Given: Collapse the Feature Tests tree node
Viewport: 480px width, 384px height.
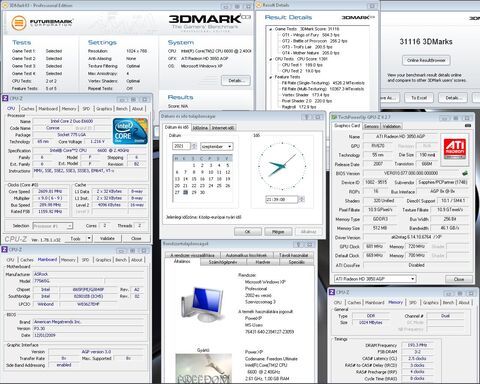Looking at the screenshot, I should tap(271, 77).
